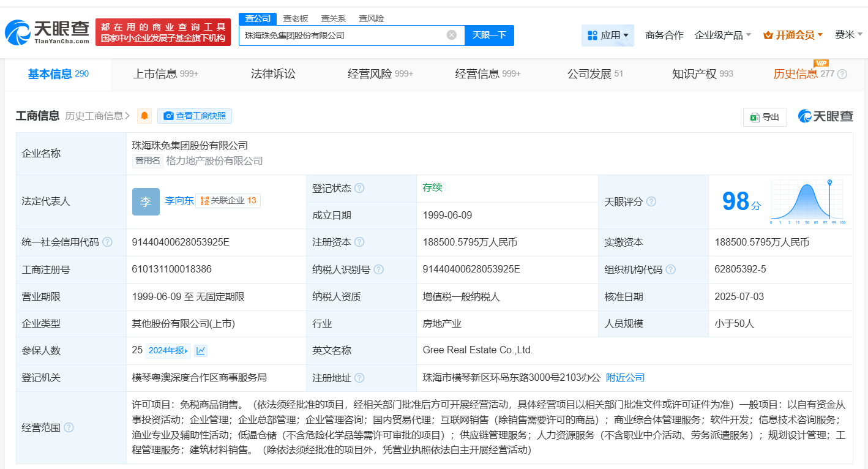Click the orange notification bell icon
Viewport: 868px width, 469px height.
(x=144, y=116)
